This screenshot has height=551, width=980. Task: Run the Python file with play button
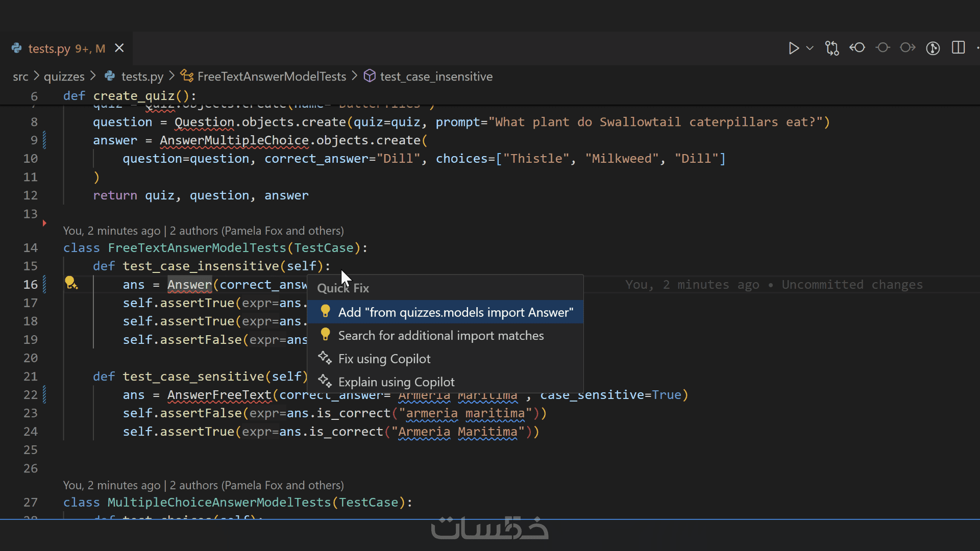coord(793,48)
